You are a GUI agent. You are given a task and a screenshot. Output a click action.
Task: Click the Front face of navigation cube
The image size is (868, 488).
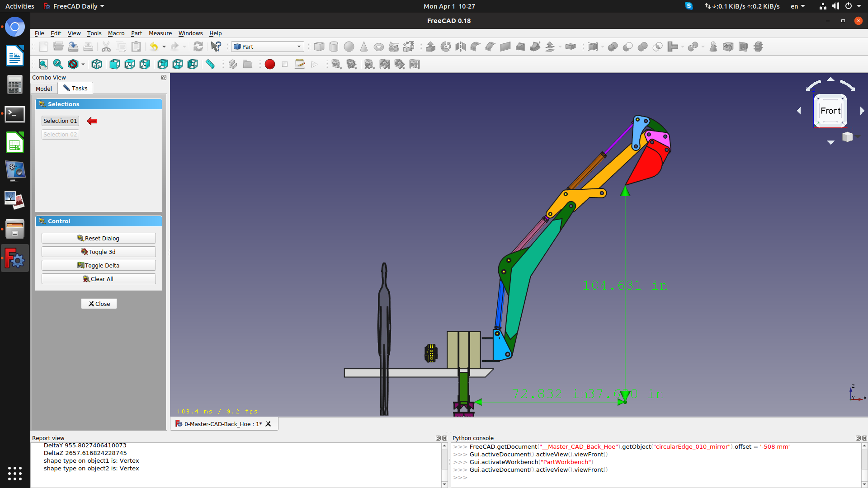(x=830, y=111)
